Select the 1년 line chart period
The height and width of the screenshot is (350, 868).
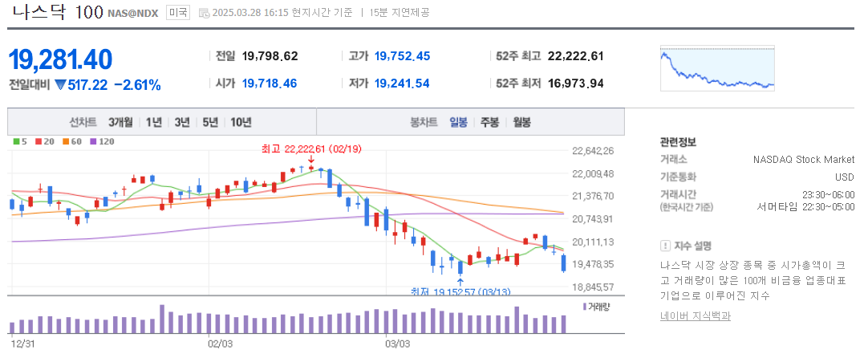(x=154, y=122)
